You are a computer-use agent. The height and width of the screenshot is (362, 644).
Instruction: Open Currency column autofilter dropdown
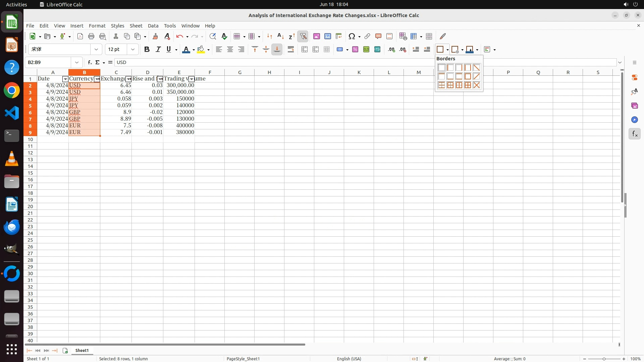click(x=97, y=79)
